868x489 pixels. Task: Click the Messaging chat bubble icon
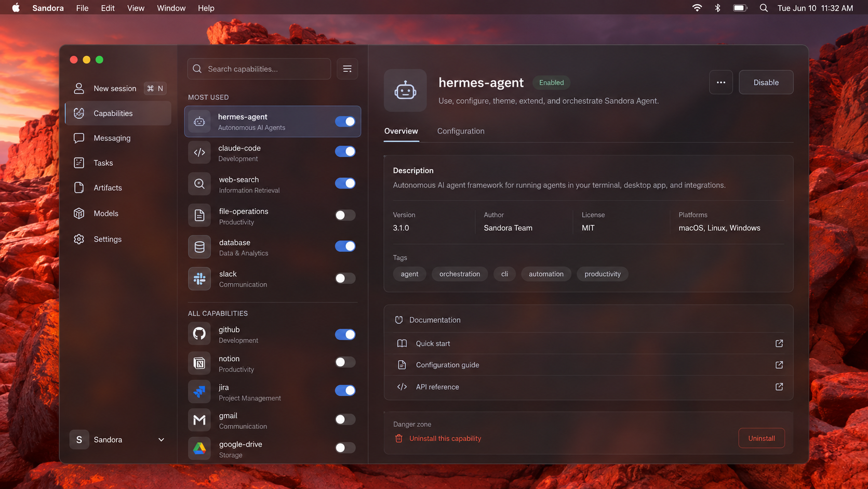[x=79, y=138]
